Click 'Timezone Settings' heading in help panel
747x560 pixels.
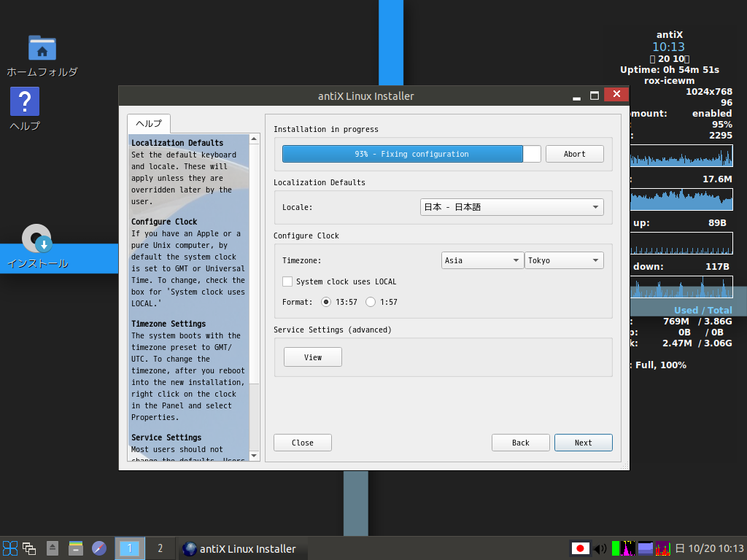pos(169,324)
